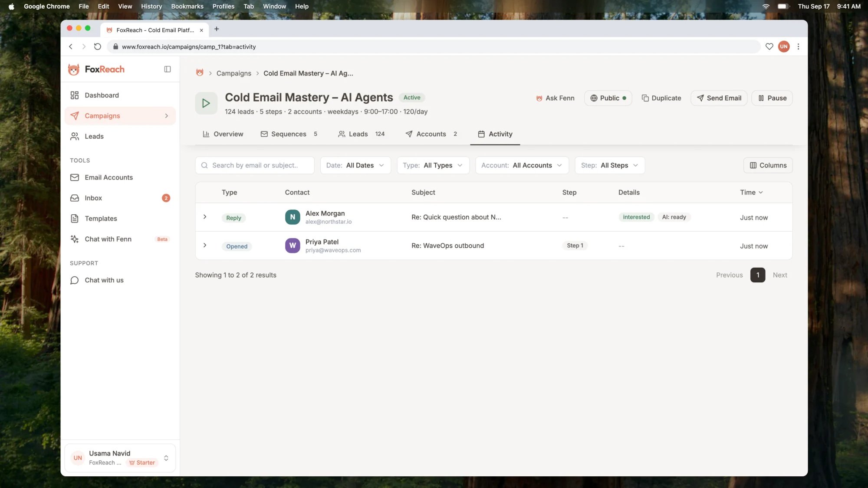Open the Columns chooser

[x=768, y=165]
